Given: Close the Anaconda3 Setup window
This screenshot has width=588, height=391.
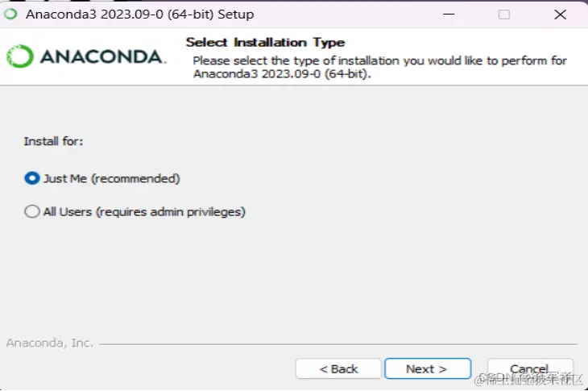Looking at the screenshot, I should (x=561, y=15).
